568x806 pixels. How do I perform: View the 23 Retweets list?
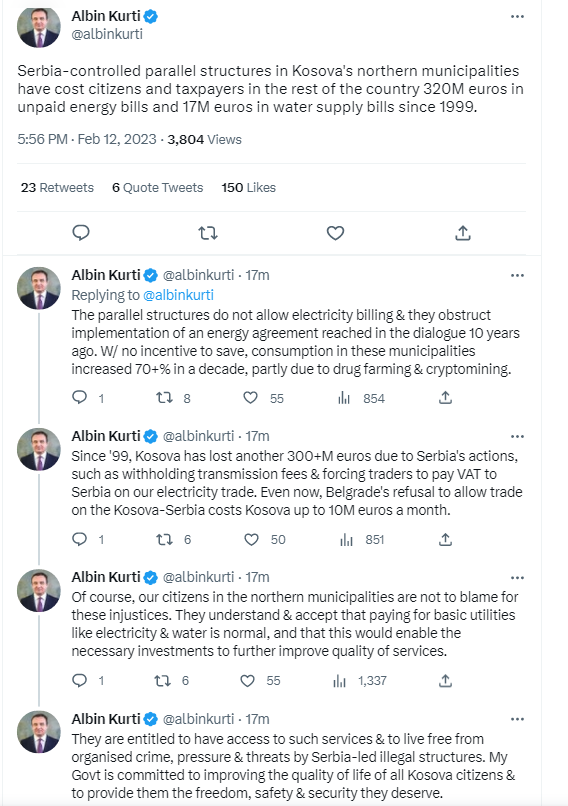coord(57,188)
